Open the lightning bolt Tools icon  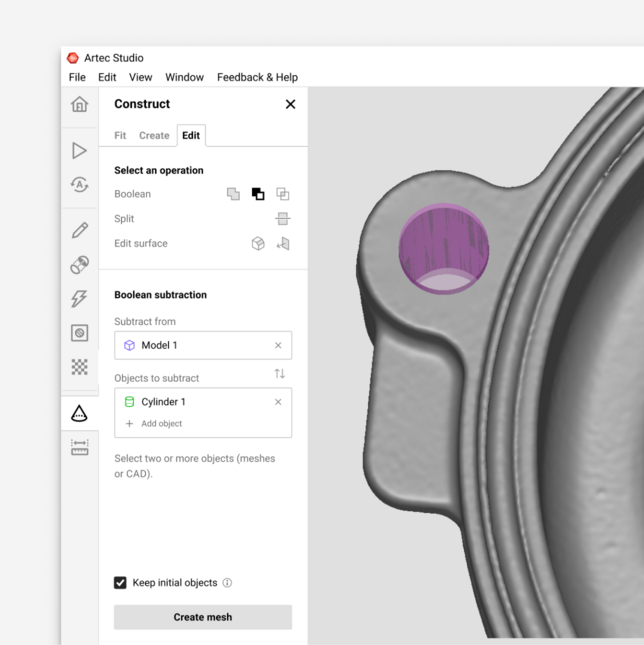coord(79,298)
